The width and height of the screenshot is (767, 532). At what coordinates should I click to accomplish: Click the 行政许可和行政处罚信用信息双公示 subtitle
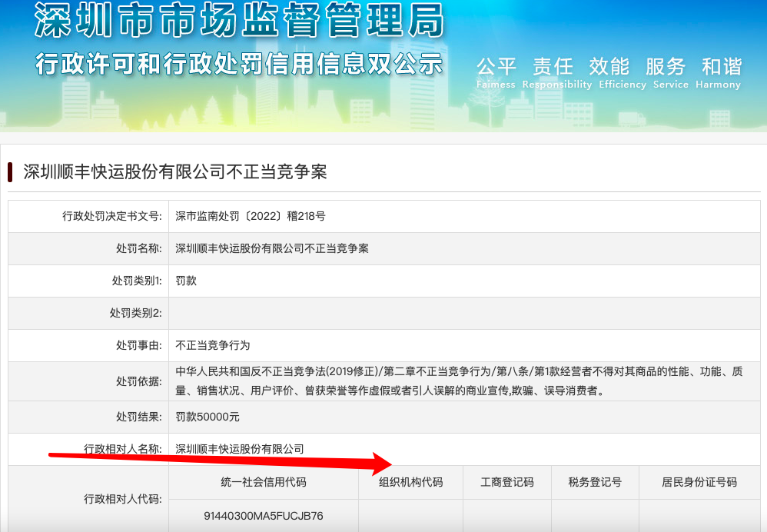239,64
